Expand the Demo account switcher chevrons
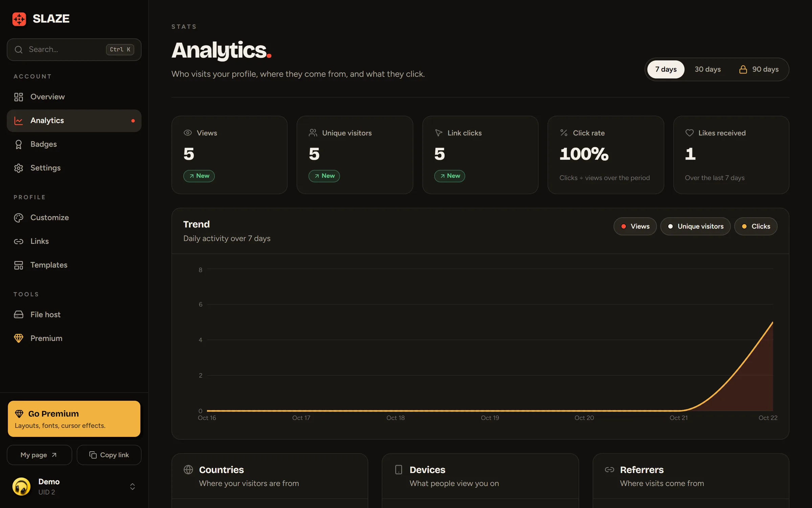The height and width of the screenshot is (508, 812). click(133, 487)
